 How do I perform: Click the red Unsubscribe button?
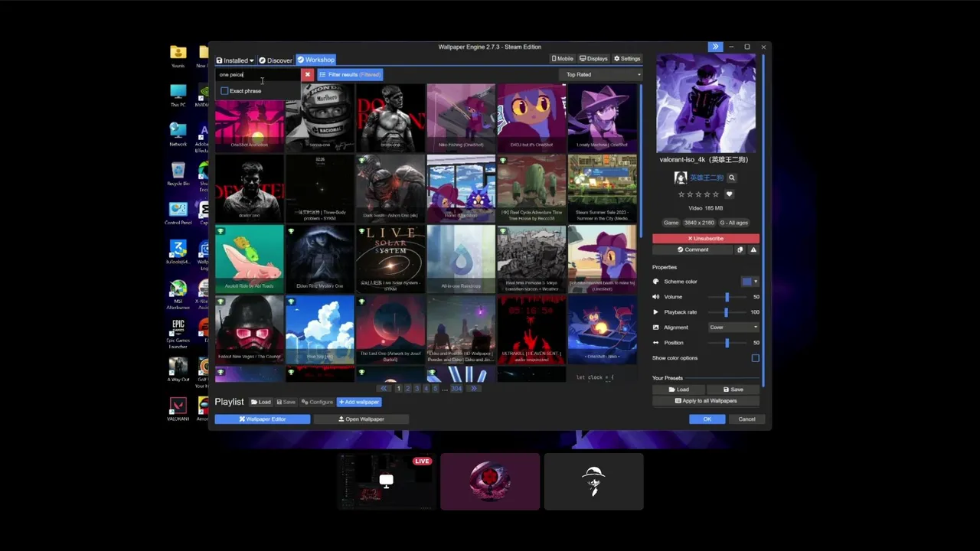(x=706, y=238)
